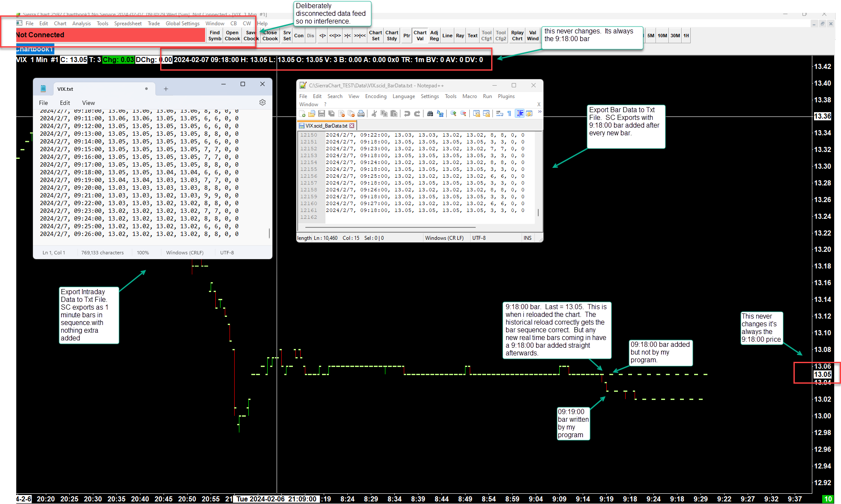Click the Find icon (binoculars) in Notepad++

click(430, 113)
